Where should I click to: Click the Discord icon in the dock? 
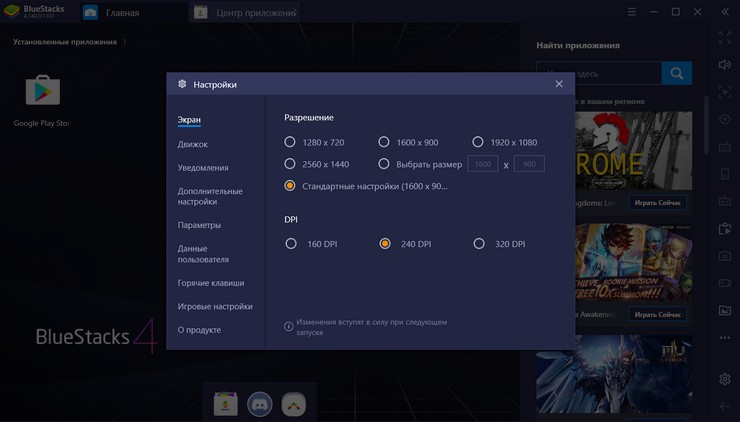[x=260, y=404]
